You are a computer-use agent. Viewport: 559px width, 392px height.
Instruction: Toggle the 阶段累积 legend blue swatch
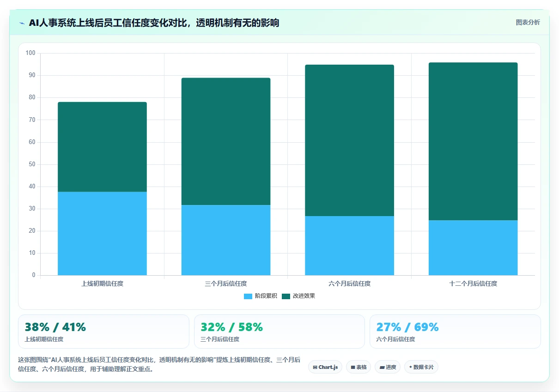(248, 296)
